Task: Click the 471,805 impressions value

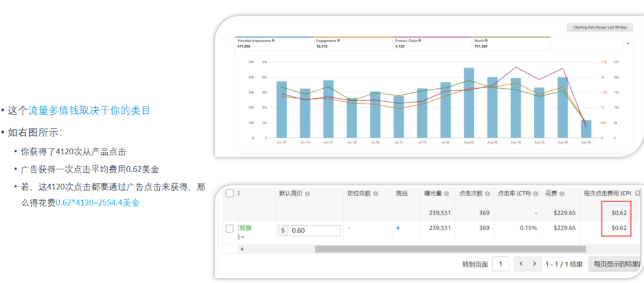Action: click(243, 46)
